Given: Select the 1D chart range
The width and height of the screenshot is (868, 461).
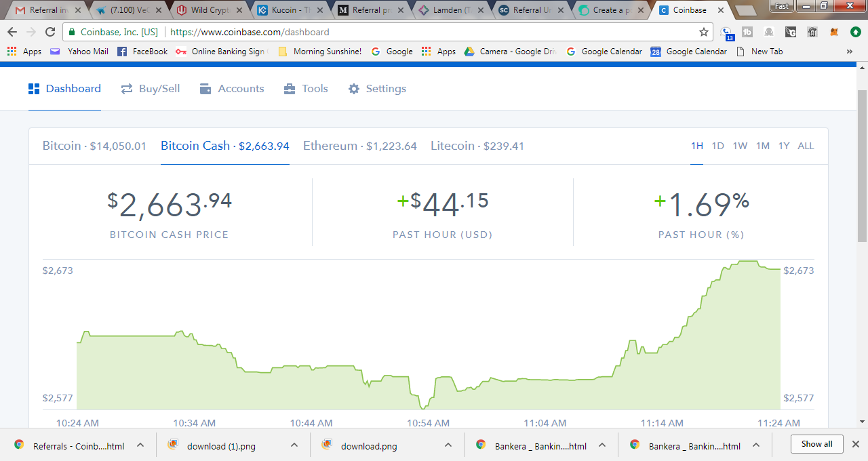Looking at the screenshot, I should (x=717, y=146).
